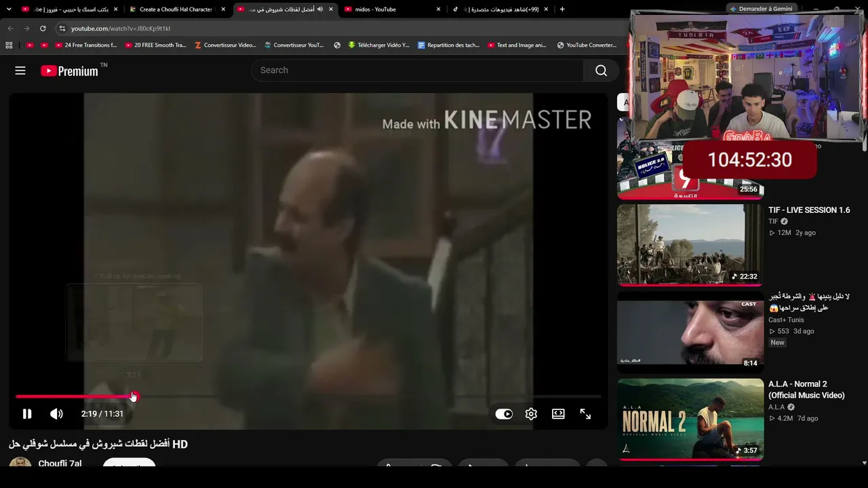Screen dimensions: 868x488
Task: Close the currently playing YouTube tab
Action: click(x=331, y=9)
